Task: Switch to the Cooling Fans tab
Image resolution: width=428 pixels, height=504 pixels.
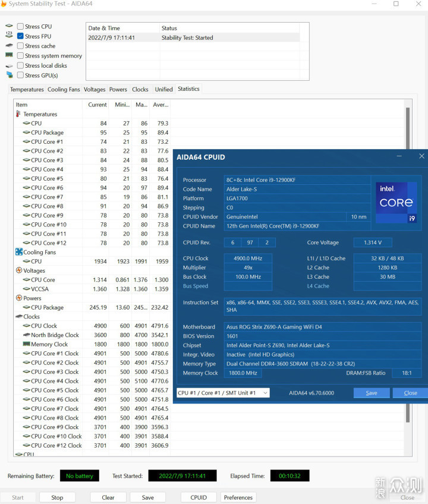Action: pyautogui.click(x=64, y=89)
